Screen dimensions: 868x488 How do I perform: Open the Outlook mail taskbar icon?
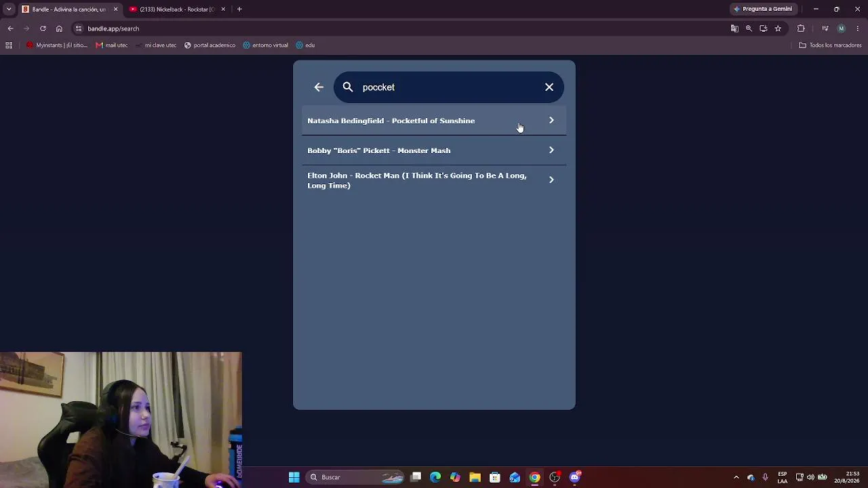pos(515,477)
